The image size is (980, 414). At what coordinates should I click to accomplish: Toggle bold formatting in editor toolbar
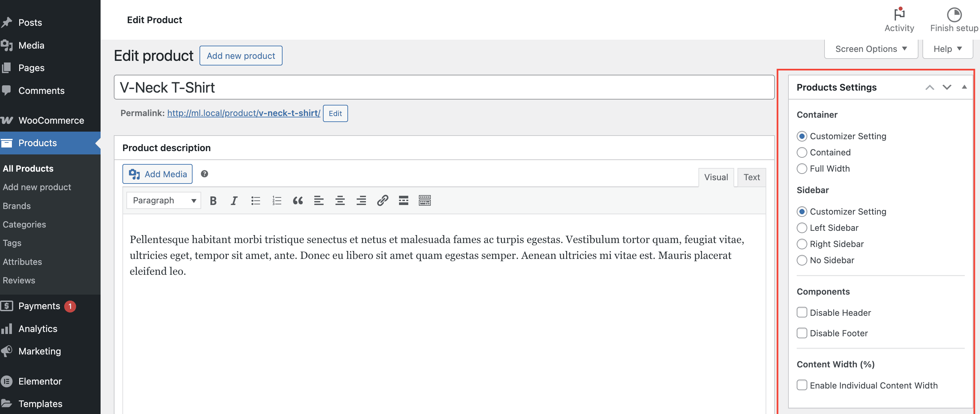pyautogui.click(x=213, y=200)
